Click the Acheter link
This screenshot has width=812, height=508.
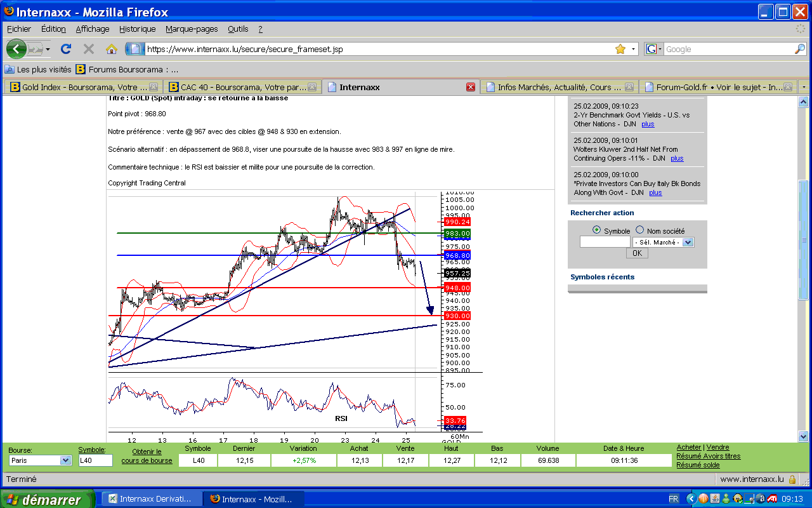pos(689,448)
